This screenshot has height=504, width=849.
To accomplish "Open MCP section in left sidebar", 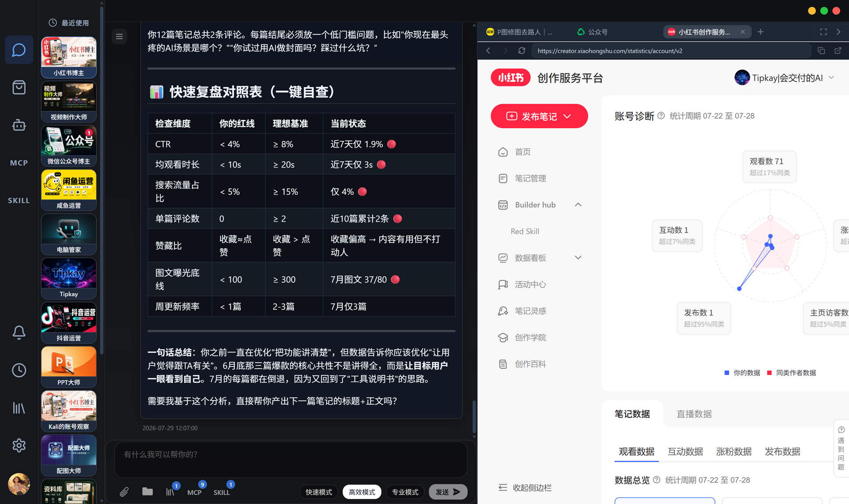I will pos(19,163).
